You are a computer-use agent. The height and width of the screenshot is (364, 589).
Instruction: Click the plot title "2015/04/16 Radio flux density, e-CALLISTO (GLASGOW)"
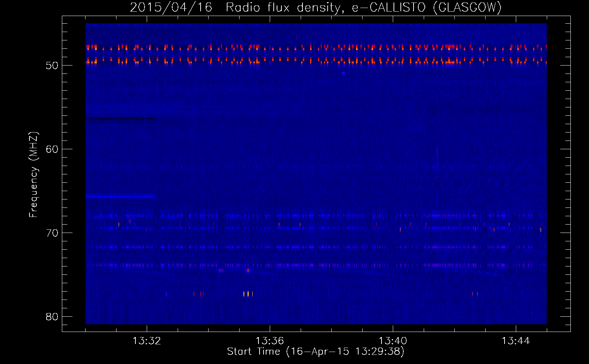(x=316, y=7)
